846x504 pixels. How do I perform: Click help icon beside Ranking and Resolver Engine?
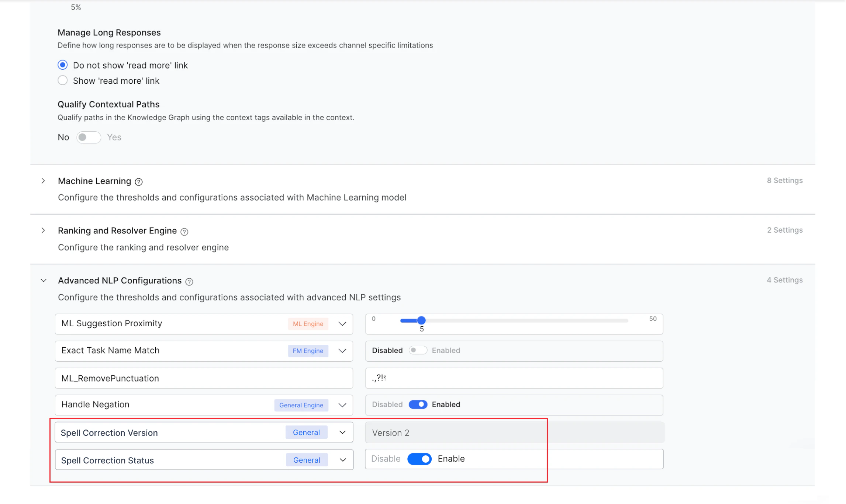click(185, 232)
